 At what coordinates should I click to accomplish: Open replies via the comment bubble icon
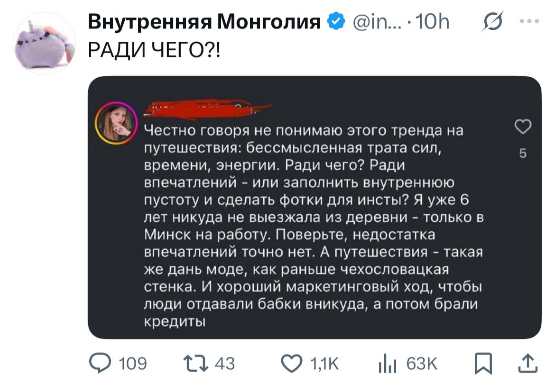(x=100, y=364)
